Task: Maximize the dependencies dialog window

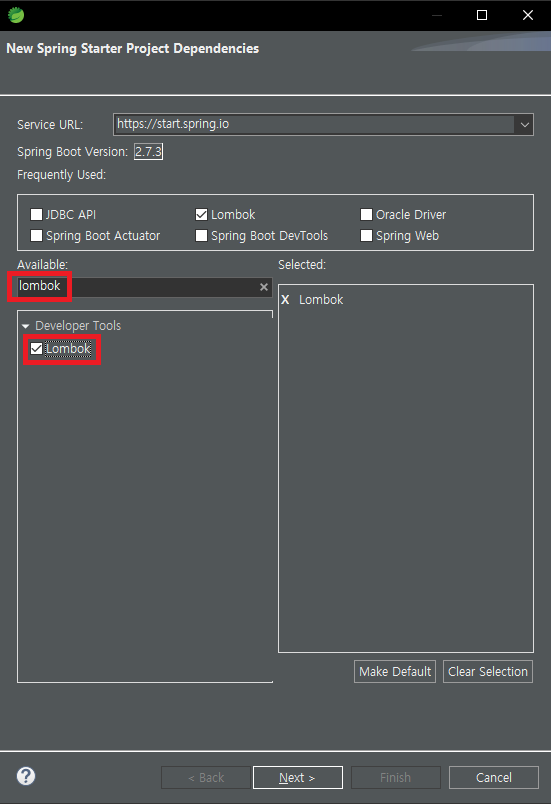Action: coord(482,15)
